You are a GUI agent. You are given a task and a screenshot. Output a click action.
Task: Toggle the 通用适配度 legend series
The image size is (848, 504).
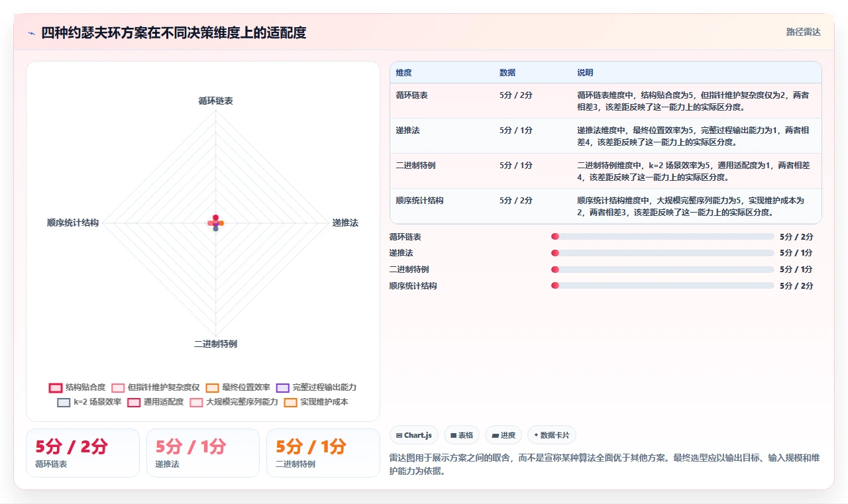pos(156,402)
